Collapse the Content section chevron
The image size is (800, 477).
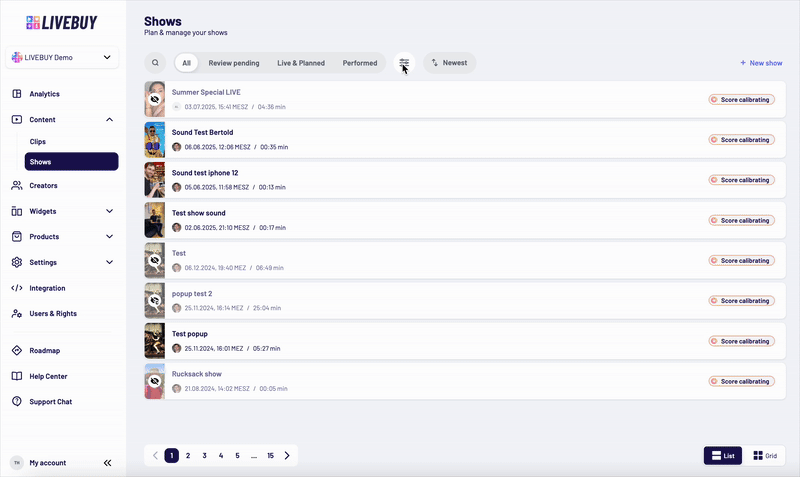(109, 119)
